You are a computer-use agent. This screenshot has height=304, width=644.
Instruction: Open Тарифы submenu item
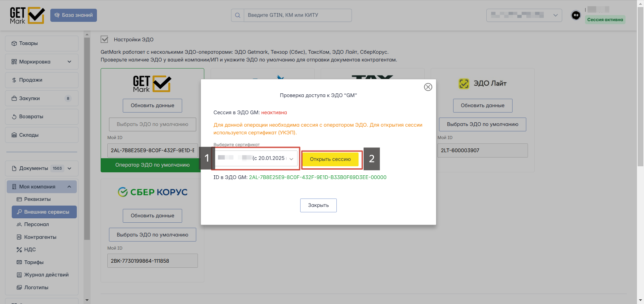click(x=34, y=262)
